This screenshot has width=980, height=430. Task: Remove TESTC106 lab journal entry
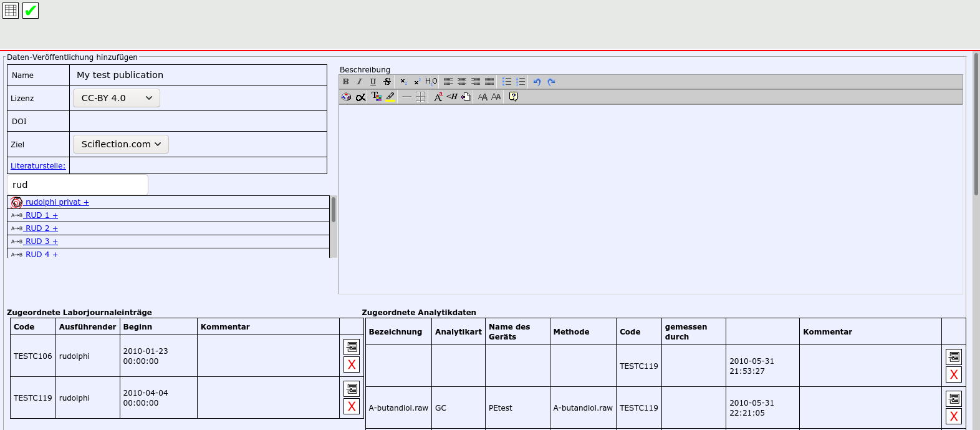[x=352, y=365]
